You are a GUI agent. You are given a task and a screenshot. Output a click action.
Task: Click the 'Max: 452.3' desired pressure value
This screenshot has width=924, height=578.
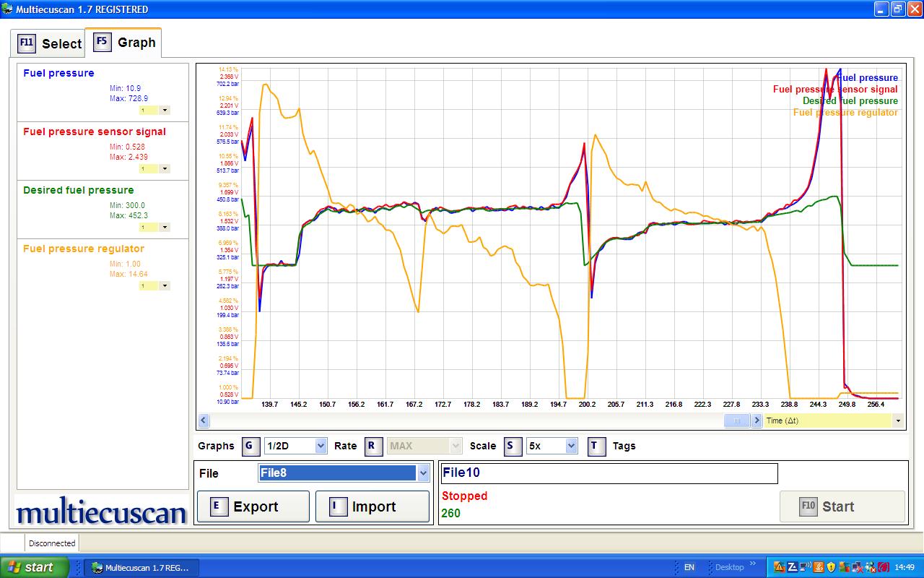(128, 215)
